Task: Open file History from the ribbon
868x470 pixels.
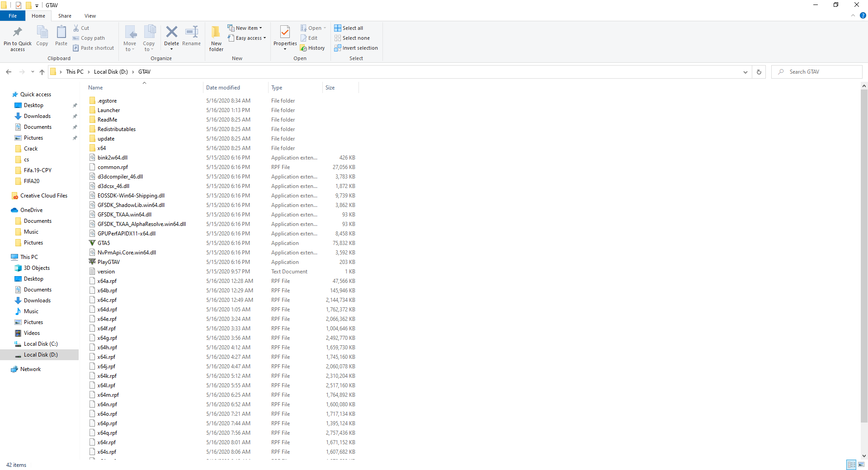Action: coord(313,48)
